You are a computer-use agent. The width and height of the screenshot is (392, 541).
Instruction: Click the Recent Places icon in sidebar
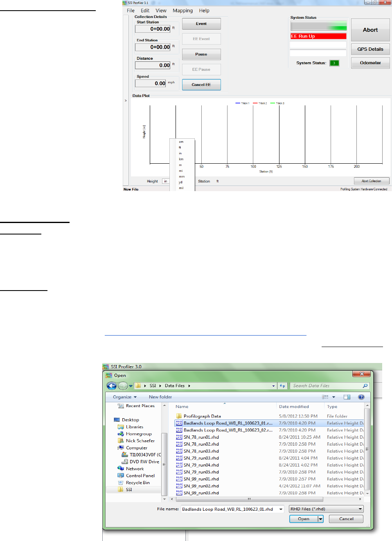pyautogui.click(x=121, y=406)
